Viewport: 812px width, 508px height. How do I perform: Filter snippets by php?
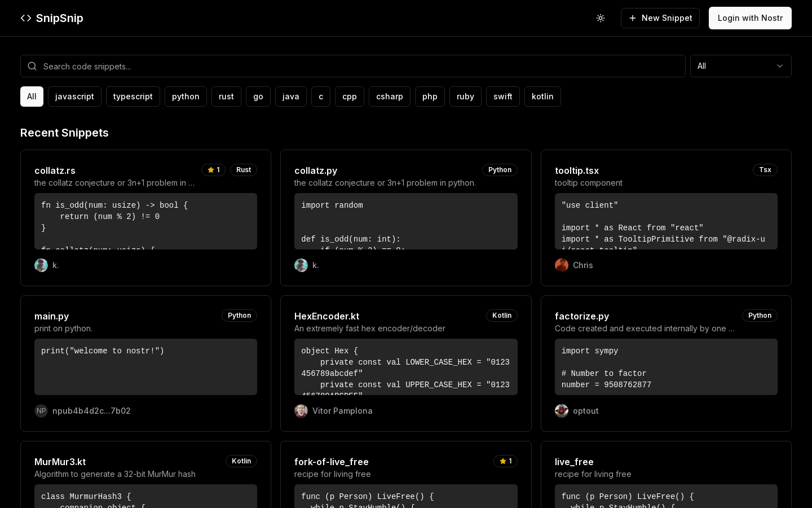[430, 97]
